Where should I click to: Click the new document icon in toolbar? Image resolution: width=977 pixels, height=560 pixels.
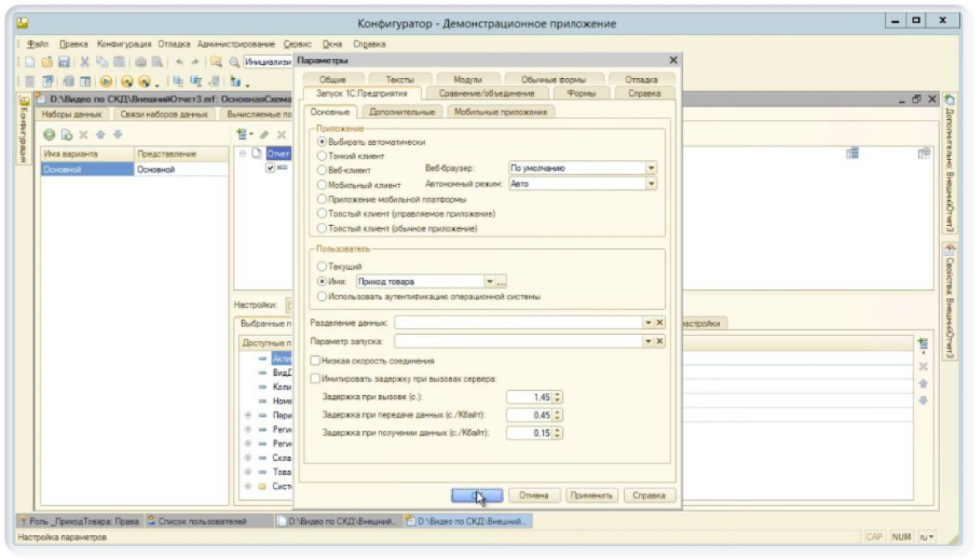(x=30, y=63)
